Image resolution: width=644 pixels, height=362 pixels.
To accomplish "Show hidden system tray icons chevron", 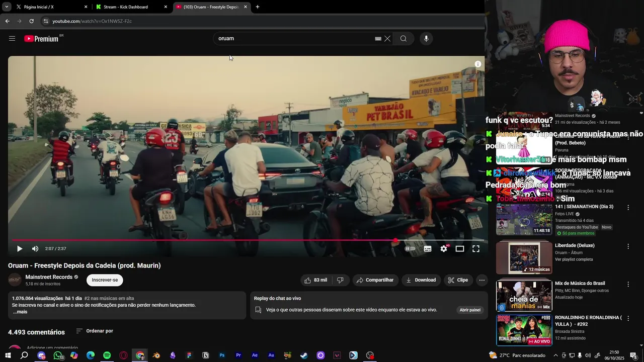I will pos(555,355).
